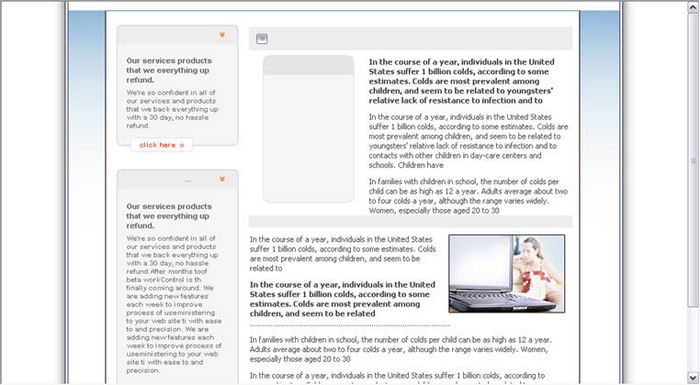
Task: Select the second sidebar 'Our services products' heading
Action: click(x=169, y=206)
